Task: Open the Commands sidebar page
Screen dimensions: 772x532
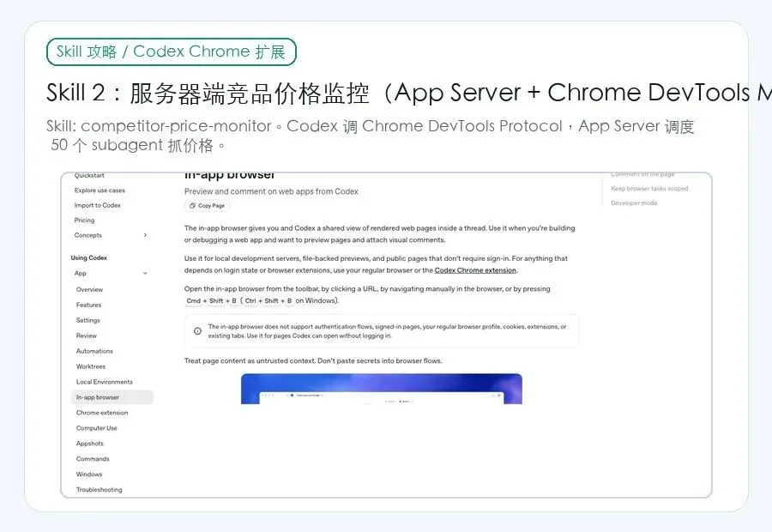Action: [93, 458]
